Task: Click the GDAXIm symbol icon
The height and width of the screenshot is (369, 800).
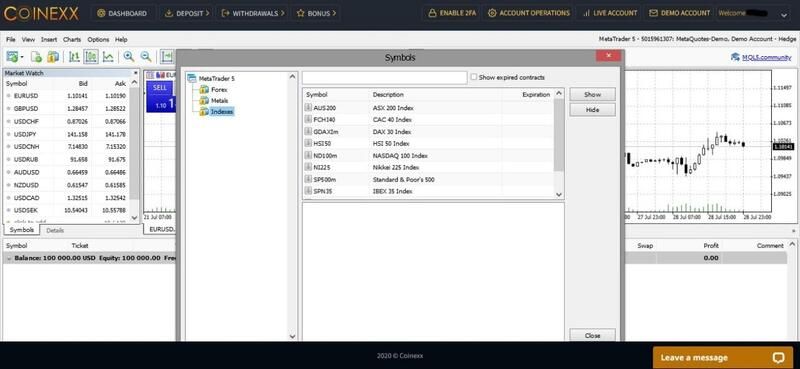Action: (308, 132)
